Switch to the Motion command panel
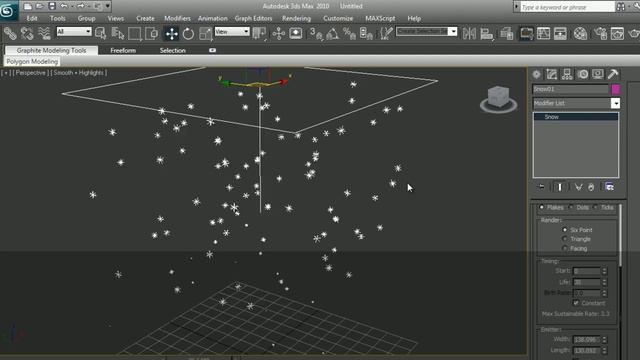 pyautogui.click(x=583, y=74)
